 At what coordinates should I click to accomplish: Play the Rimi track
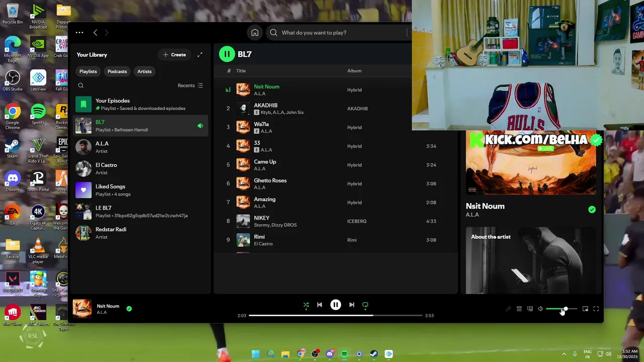pos(259,237)
